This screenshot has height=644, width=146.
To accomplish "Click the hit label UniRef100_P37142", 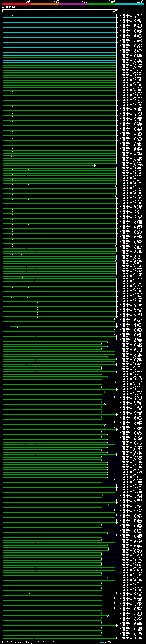I will coord(131,27).
